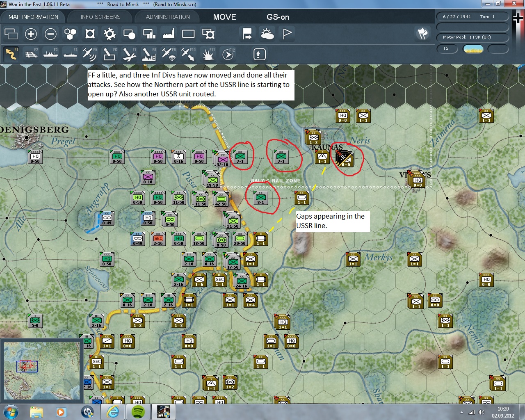Click the weather indicator pill
Image resolution: width=525 pixels, height=420 pixels.
point(473,49)
